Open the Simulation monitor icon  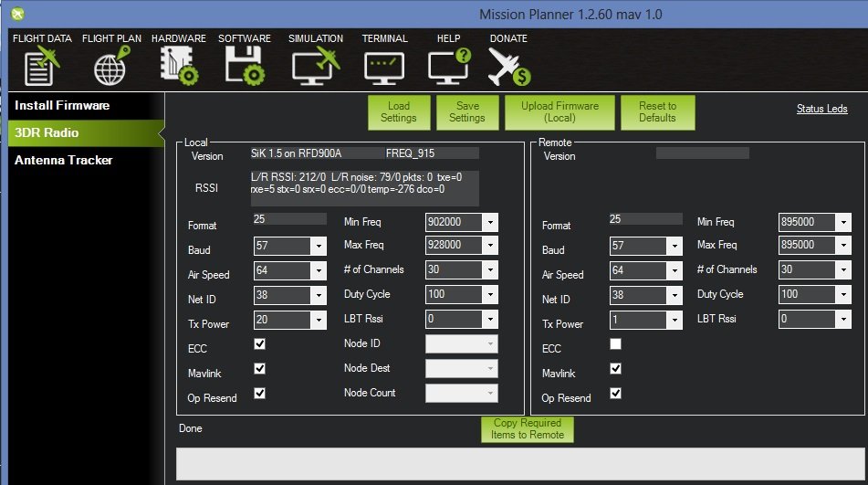click(316, 66)
